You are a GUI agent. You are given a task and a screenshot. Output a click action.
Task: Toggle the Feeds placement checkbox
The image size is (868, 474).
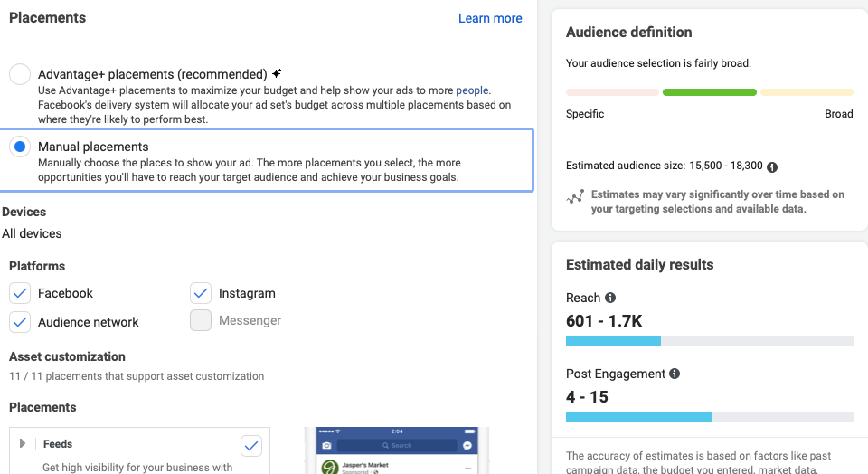[251, 446]
